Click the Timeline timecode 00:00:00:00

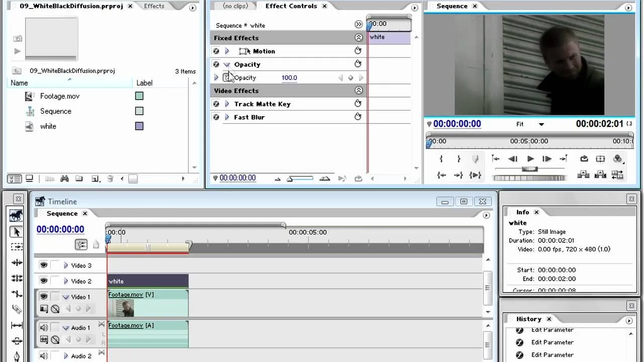point(60,229)
